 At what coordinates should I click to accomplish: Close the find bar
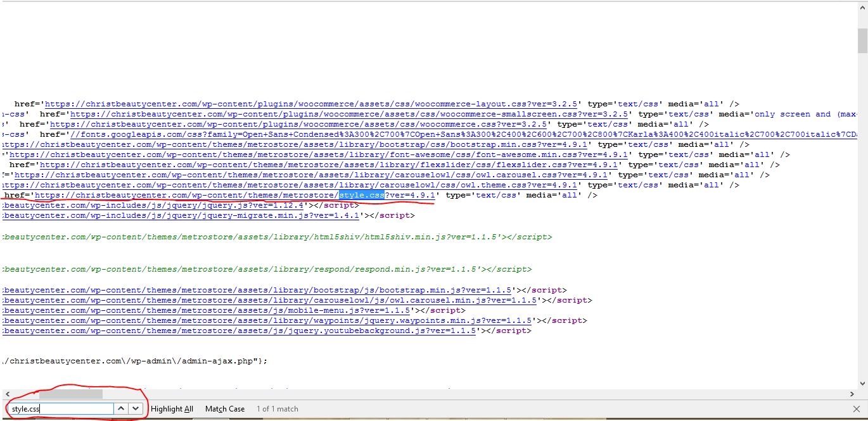click(858, 408)
